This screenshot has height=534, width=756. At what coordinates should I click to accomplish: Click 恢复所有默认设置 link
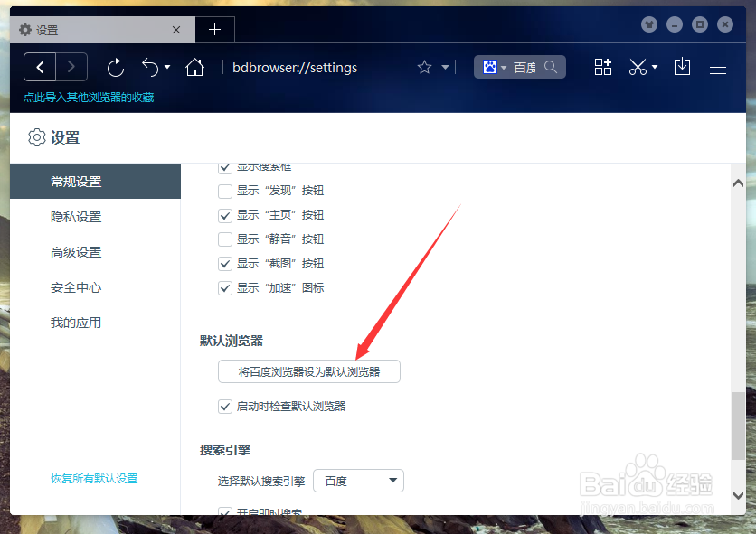(x=94, y=478)
